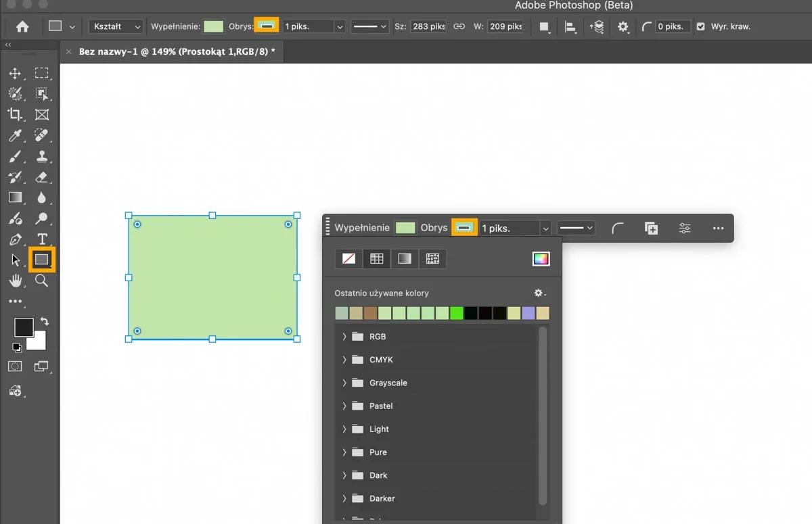Swap foreground and background colors

tap(45, 322)
